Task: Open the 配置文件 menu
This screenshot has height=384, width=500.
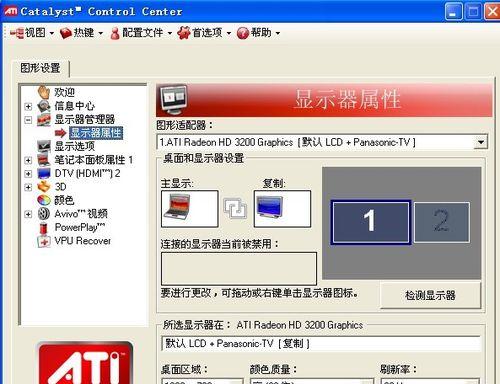Action: (141, 33)
